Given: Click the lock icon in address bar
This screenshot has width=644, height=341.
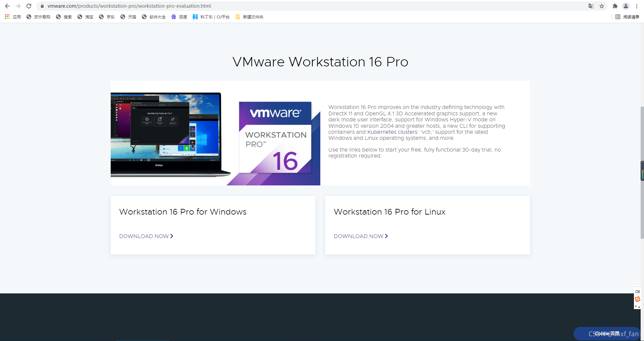Looking at the screenshot, I should (42, 6).
